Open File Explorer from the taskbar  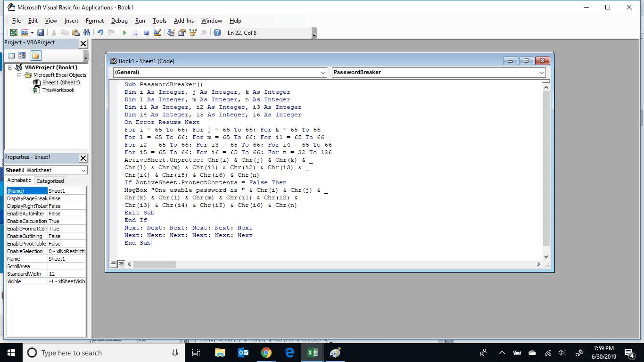tap(220, 353)
